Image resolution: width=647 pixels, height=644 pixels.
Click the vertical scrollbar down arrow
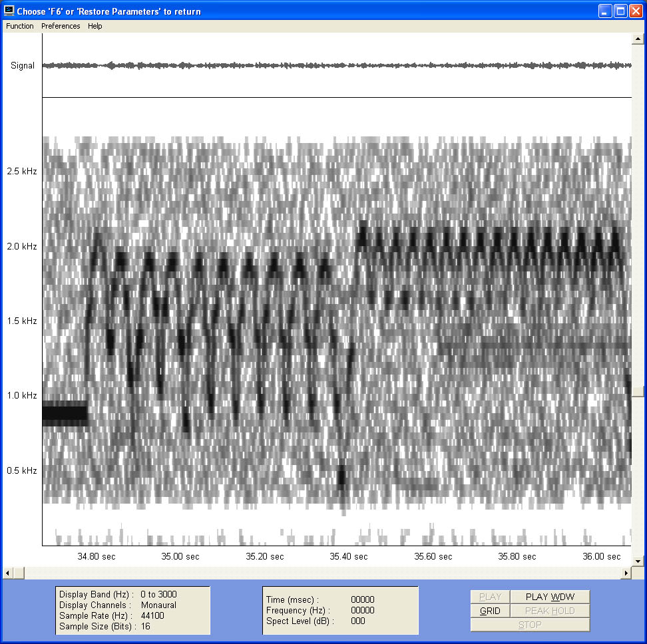[638, 561]
